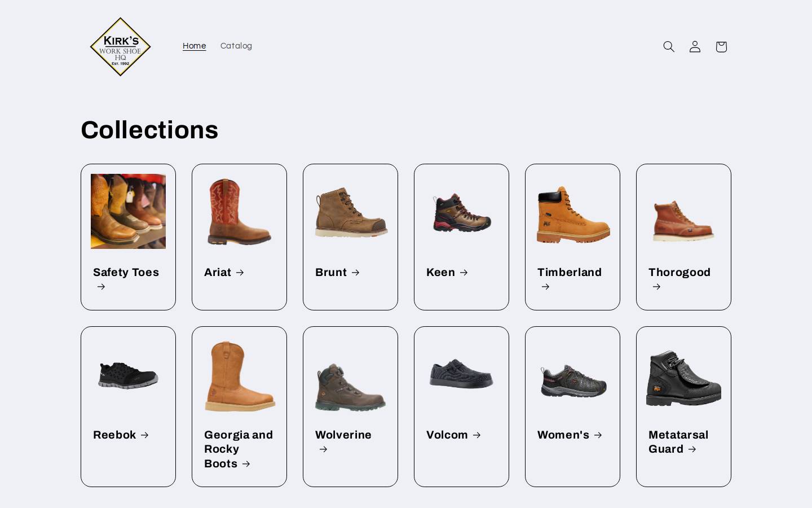This screenshot has height=508, width=812.
Task: Open the Brunt collection link
Action: click(337, 272)
